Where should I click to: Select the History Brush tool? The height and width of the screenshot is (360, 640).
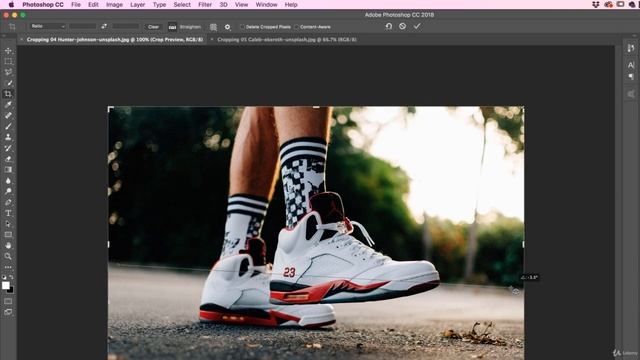pyautogui.click(x=8, y=148)
